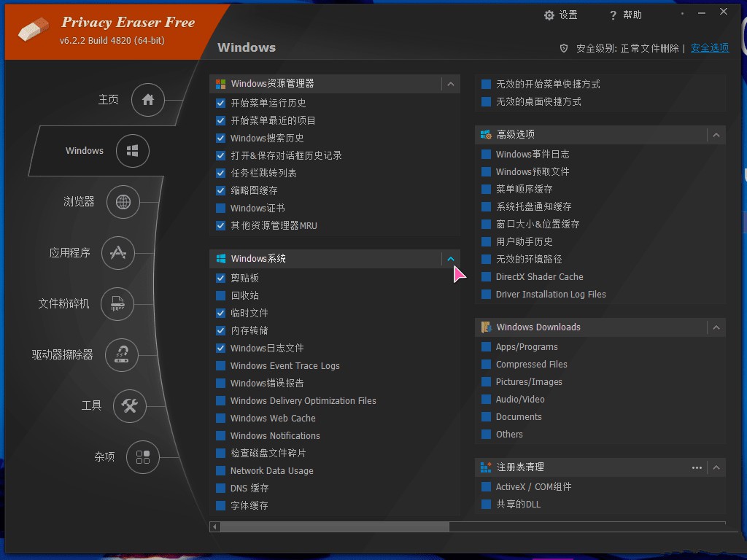This screenshot has width=747, height=560.
Task: Enable Windows事件日志 checkbox
Action: (x=486, y=155)
